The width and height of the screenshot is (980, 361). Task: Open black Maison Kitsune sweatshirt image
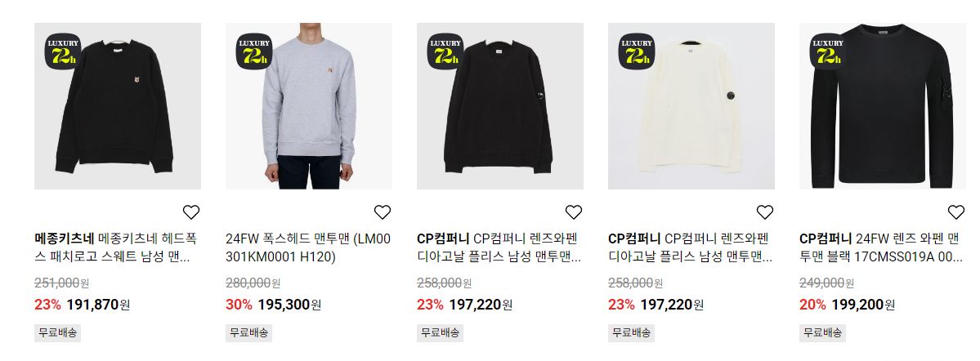pyautogui.click(x=118, y=106)
